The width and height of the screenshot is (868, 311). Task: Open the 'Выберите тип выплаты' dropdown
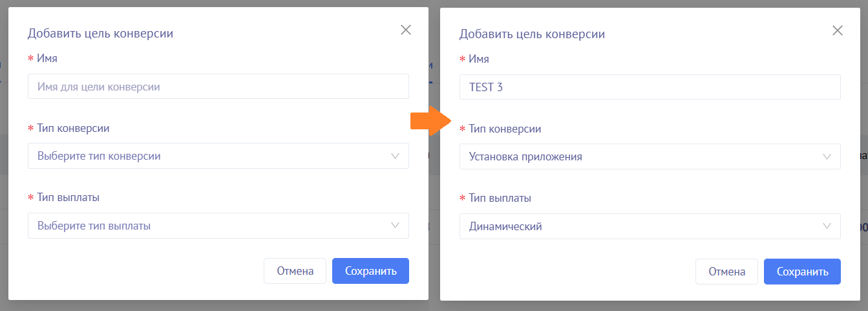point(207,226)
